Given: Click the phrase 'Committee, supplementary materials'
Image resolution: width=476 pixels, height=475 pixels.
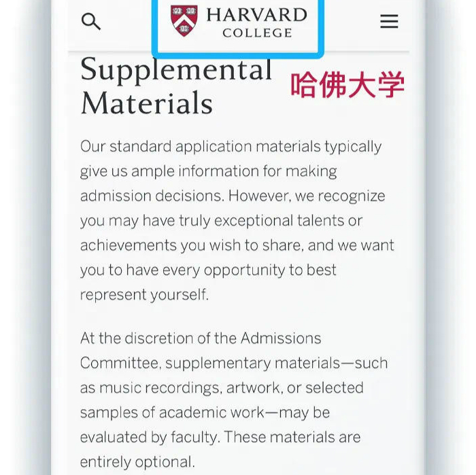Looking at the screenshot, I should (210, 364).
